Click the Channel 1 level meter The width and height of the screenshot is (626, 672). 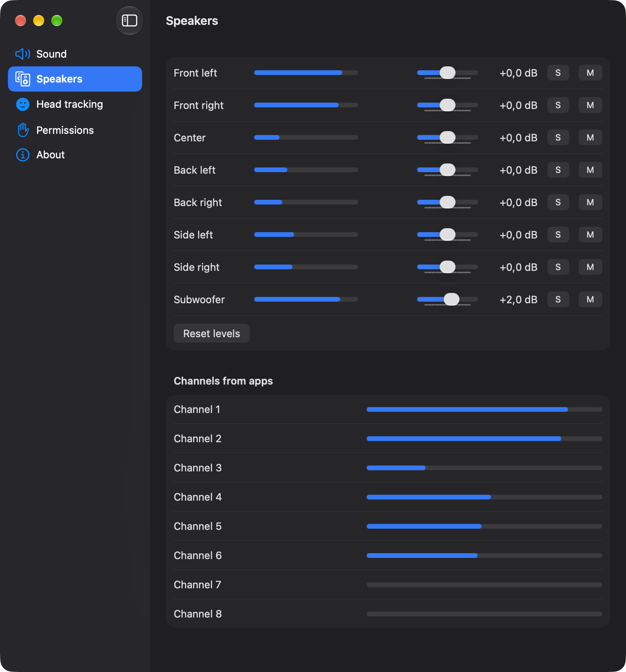(x=484, y=409)
